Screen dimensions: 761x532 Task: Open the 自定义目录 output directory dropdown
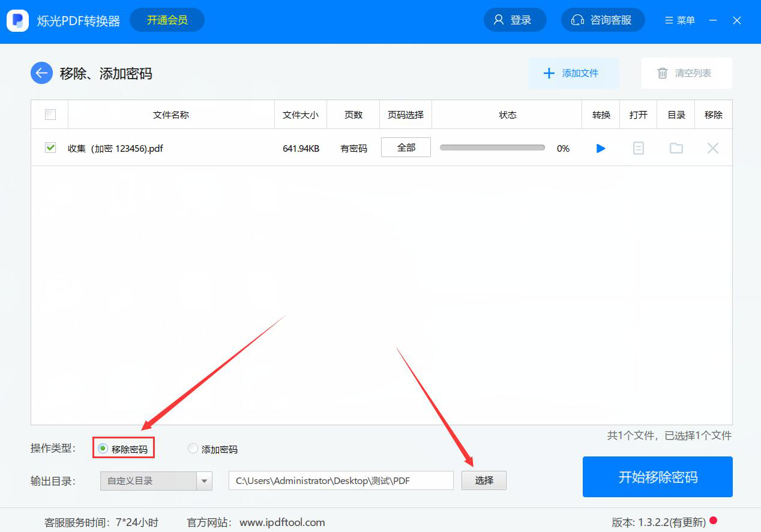pos(156,480)
